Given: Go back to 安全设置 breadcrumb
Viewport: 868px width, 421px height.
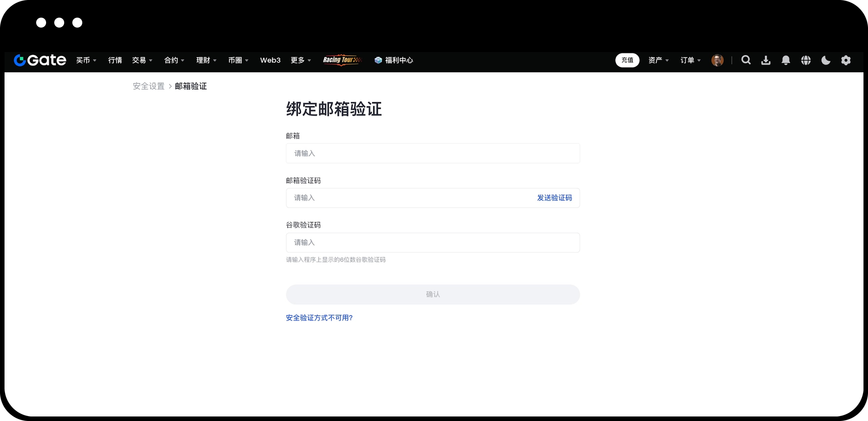Looking at the screenshot, I should tap(148, 86).
